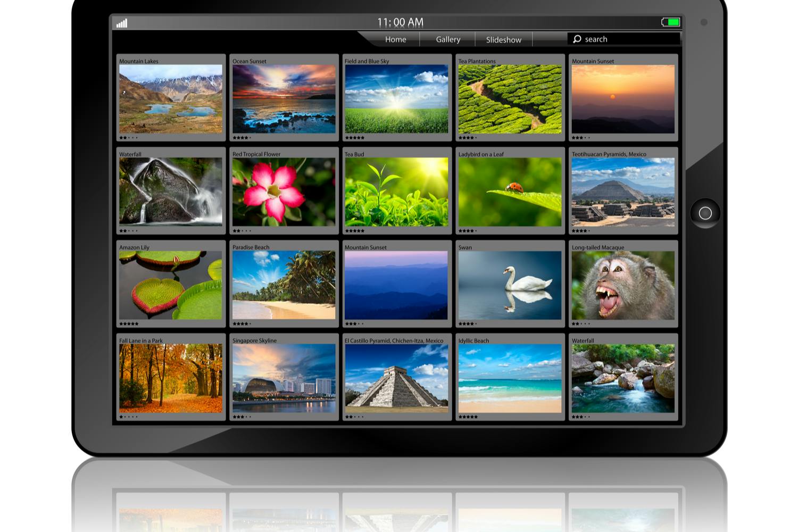The height and width of the screenshot is (532, 798).
Task: Select the El Castillo Pyramid thumbnail
Action: (x=396, y=378)
